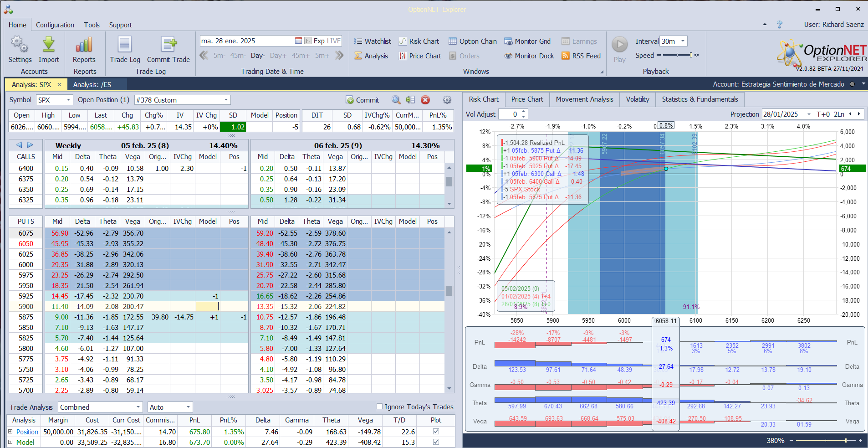The height and width of the screenshot is (448, 868).
Task: Open the analysis panel gear settings
Action: pos(447,100)
